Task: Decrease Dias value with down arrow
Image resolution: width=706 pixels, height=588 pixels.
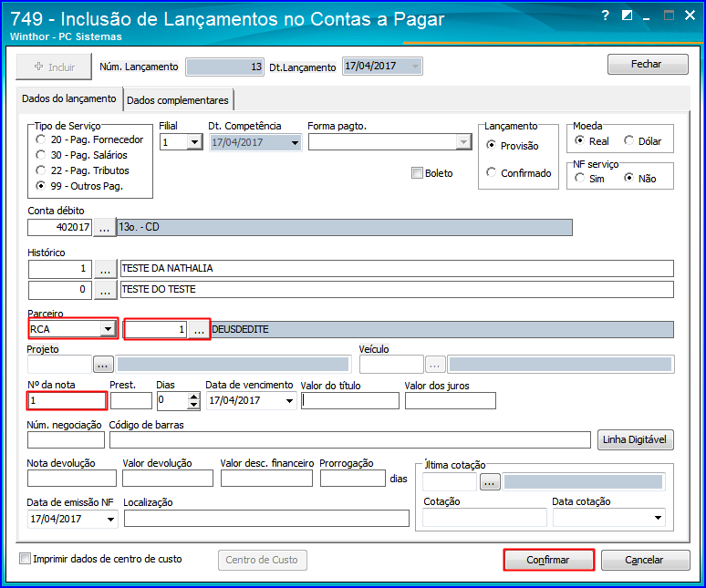Action: point(193,405)
